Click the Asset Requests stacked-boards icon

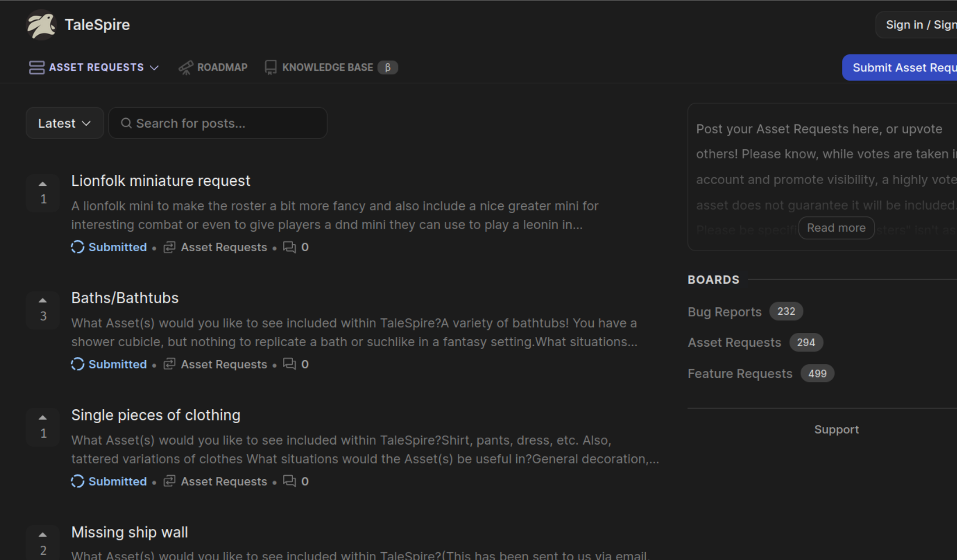click(37, 68)
